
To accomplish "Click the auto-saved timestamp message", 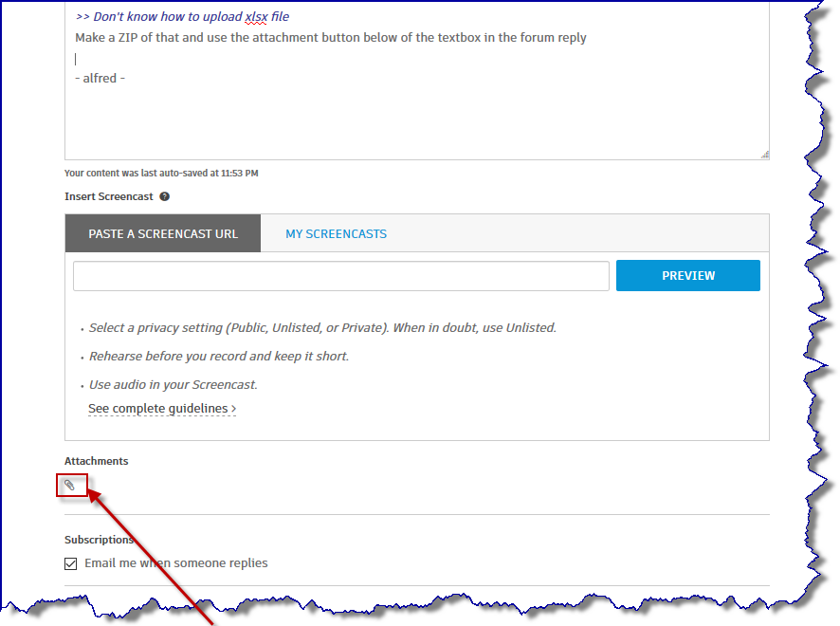I will (161, 174).
